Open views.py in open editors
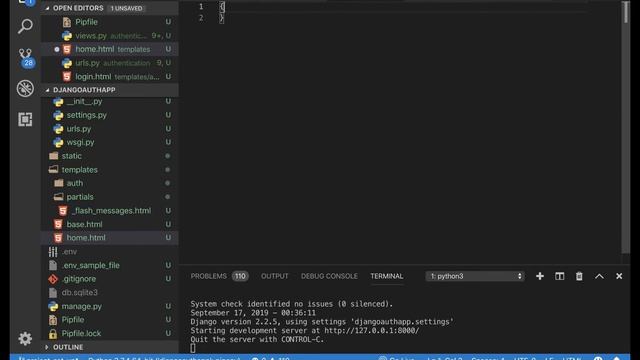Image resolution: width=640 pixels, height=360 pixels. click(x=109, y=36)
